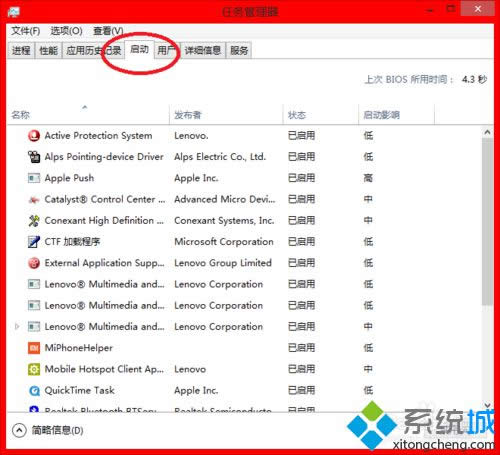Image resolution: width=500 pixels, height=455 pixels.
Task: Click the QuickTime Task icon
Action: click(34, 391)
